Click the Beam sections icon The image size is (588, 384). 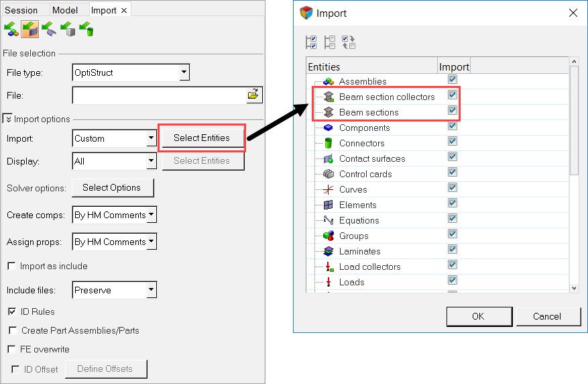329,112
